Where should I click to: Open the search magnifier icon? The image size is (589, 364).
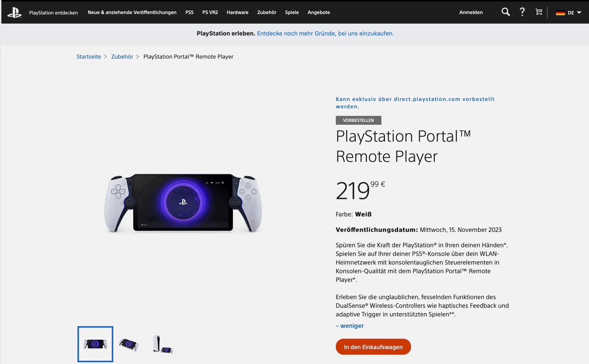(x=506, y=12)
